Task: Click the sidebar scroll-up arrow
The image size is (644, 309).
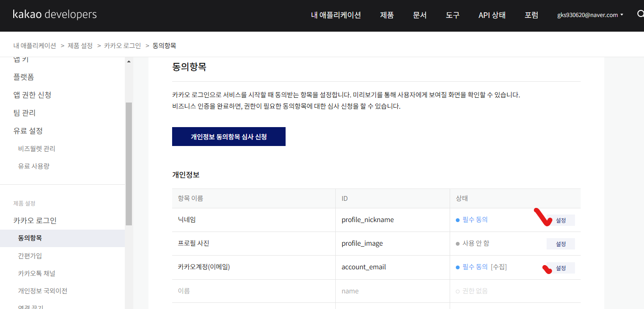Action: (129, 61)
